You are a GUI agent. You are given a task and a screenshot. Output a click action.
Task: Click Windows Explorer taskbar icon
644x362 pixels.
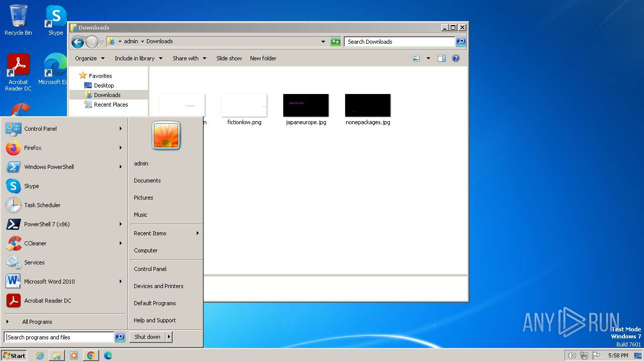coord(57,355)
